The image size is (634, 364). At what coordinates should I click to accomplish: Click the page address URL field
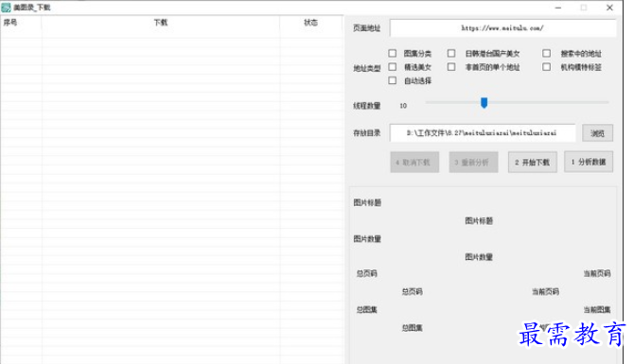coord(502,27)
